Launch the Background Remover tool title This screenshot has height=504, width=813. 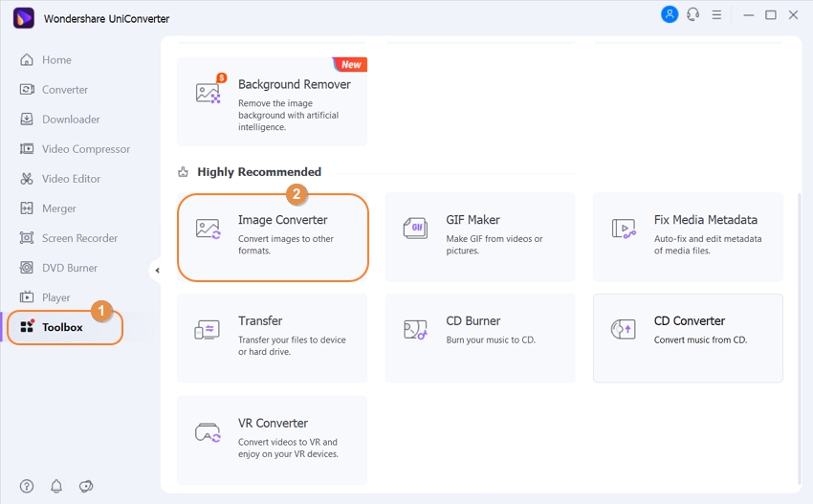[x=294, y=84]
